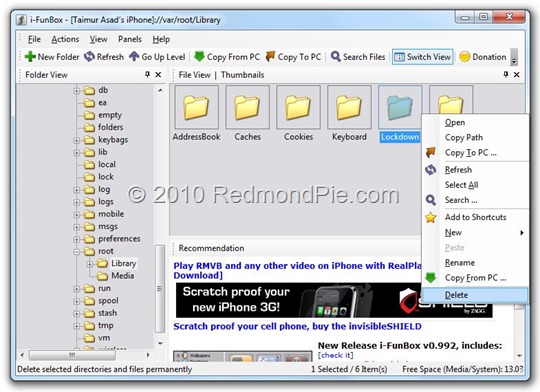The image size is (540, 392).
Task: Click the Thumbnails view label
Action: coord(242,75)
